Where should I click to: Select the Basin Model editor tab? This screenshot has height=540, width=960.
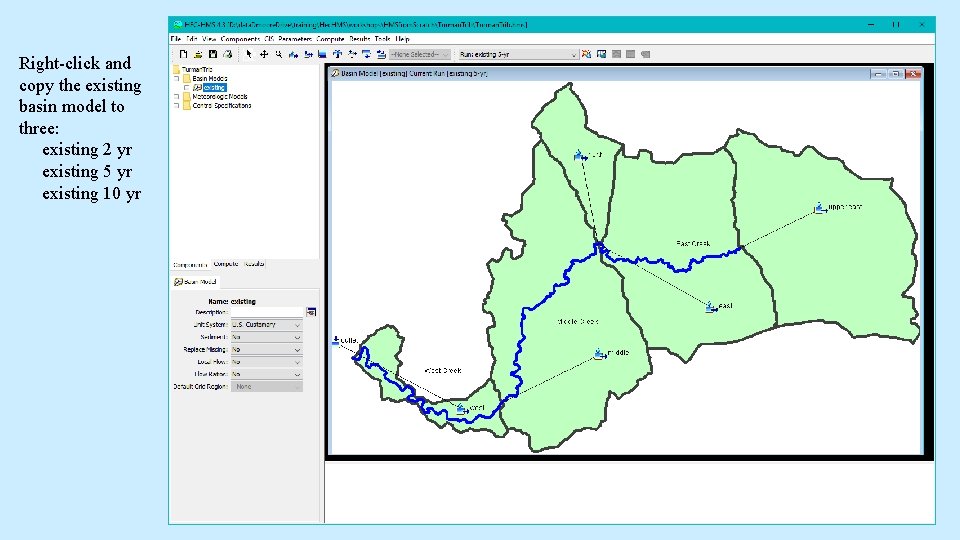[x=195, y=282]
